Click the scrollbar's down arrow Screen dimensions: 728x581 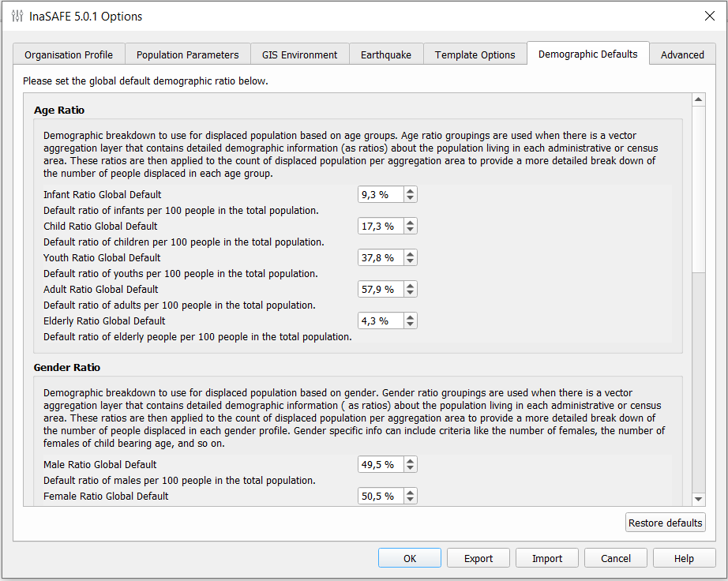point(699,499)
